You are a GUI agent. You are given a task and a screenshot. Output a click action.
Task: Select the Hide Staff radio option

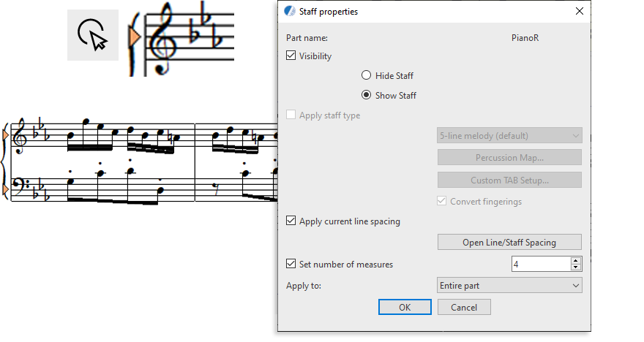click(x=366, y=75)
